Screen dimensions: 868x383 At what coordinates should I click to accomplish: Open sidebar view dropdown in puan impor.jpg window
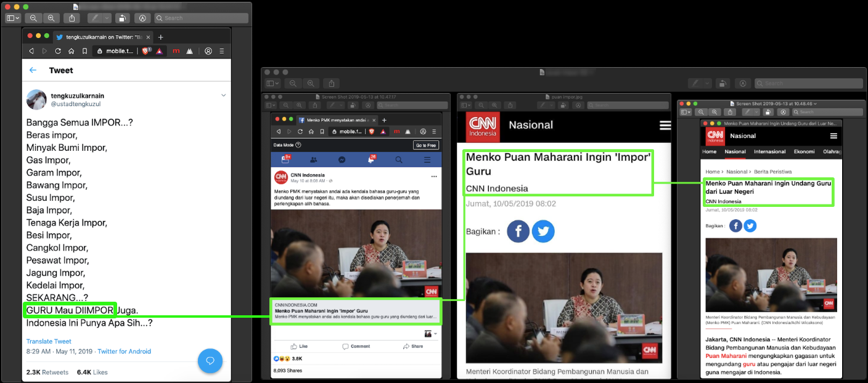[x=465, y=105]
